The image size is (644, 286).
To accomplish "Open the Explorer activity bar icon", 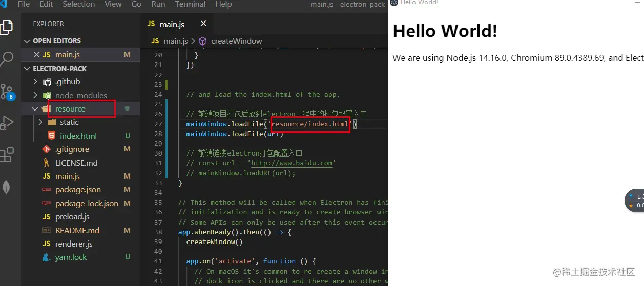I will point(6,27).
